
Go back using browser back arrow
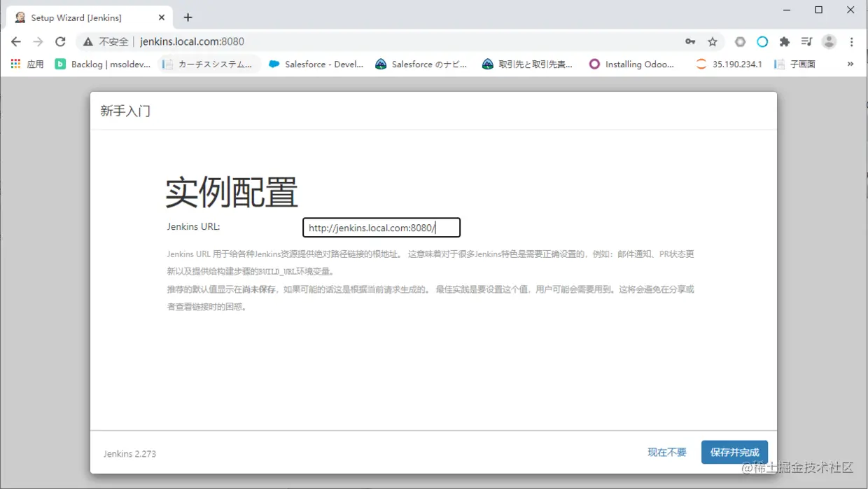coord(16,42)
